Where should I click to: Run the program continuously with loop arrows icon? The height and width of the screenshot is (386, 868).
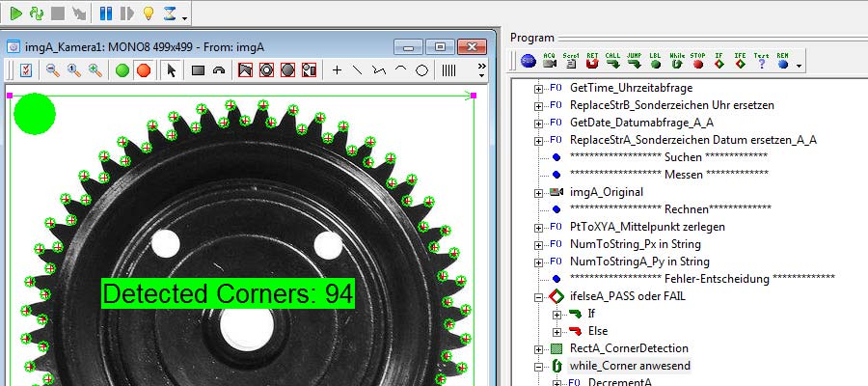[x=37, y=14]
